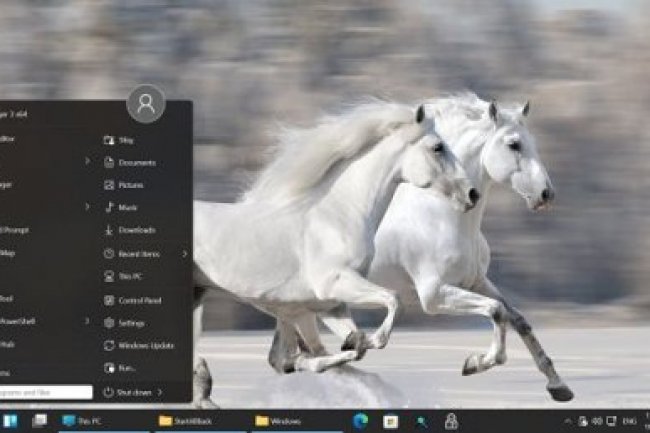Click the teal app icon beside the Store icon
This screenshot has width=650, height=433.
pyautogui.click(x=422, y=421)
